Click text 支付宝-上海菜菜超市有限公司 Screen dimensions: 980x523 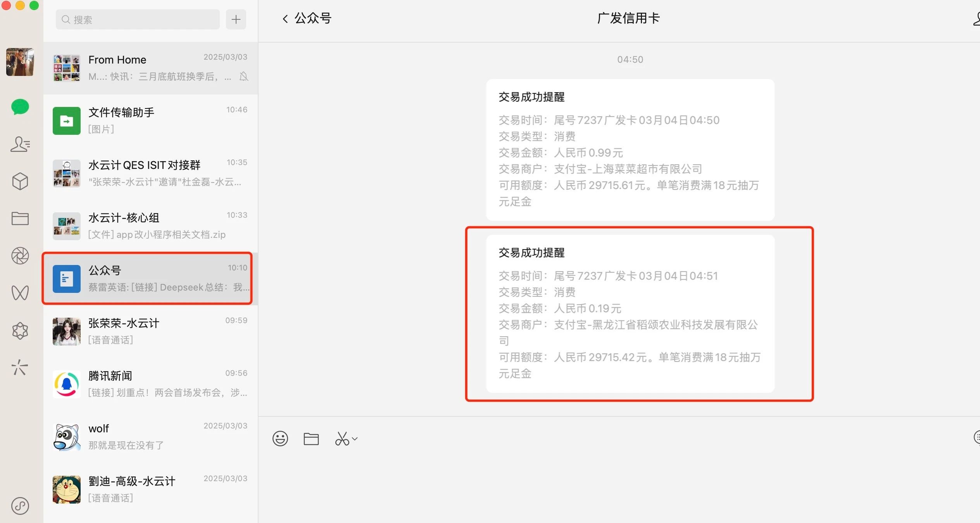click(x=628, y=169)
